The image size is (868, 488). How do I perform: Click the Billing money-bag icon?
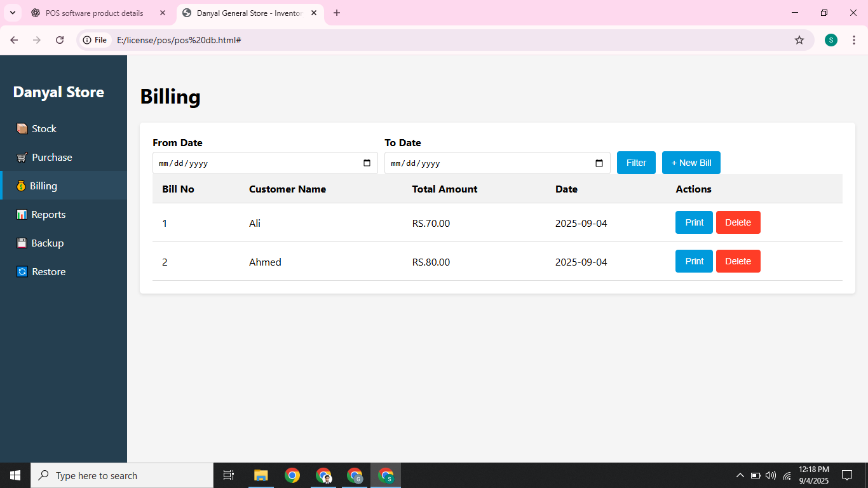tap(21, 186)
